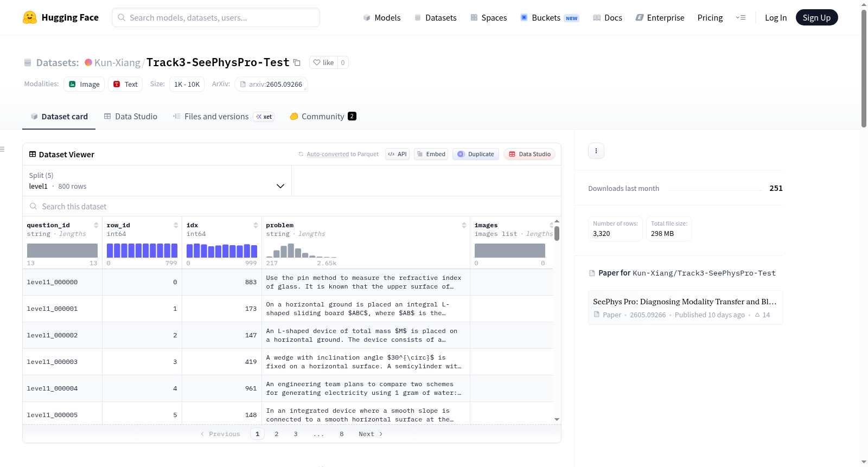This screenshot has height=467, width=868.
Task: Sort by question_id column sort icon
Action: pyautogui.click(x=96, y=225)
